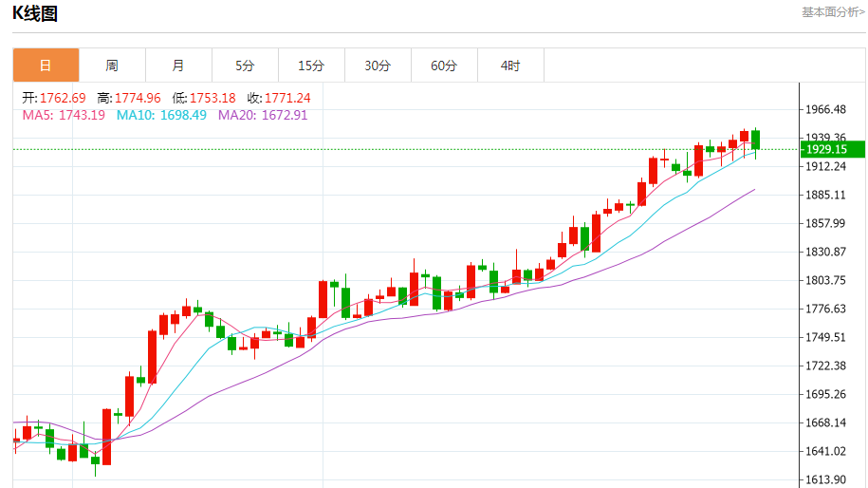Switch to the 15分 interval tab
This screenshot has width=868, height=488.
311,66
